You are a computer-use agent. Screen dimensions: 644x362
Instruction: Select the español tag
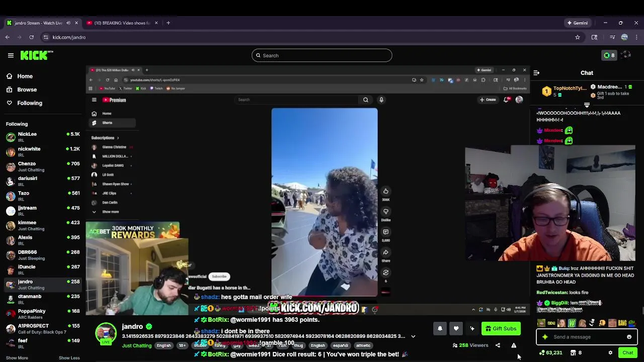(341, 345)
